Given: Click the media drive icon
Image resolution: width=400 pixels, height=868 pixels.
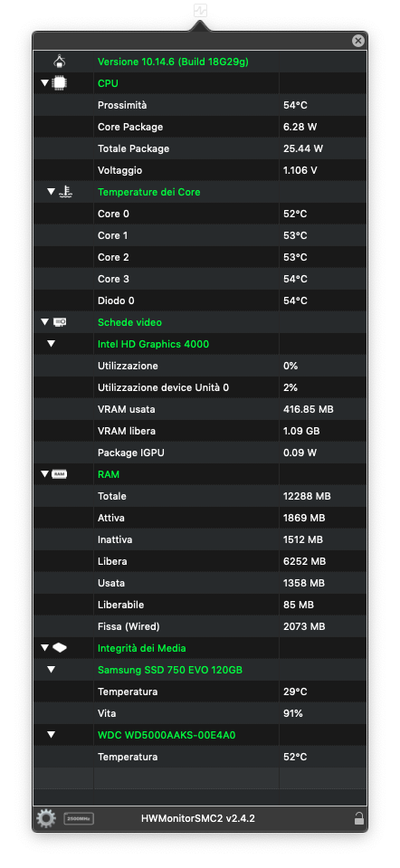Looking at the screenshot, I should click(60, 647).
